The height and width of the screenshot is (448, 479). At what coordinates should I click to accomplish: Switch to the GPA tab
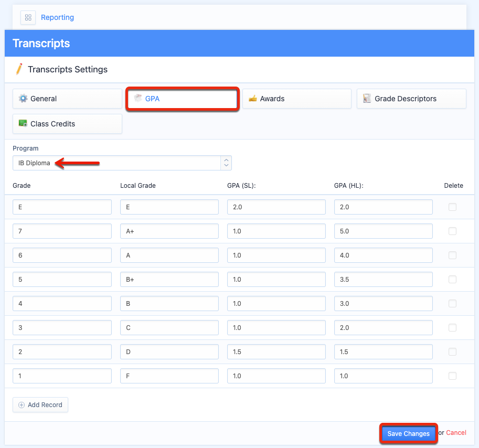point(182,99)
